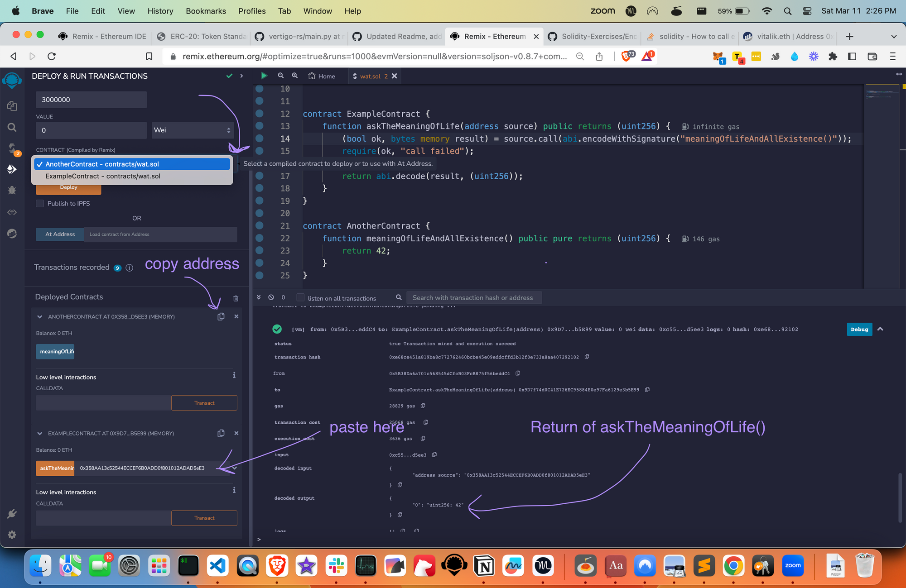
Task: Click the At Address button
Action: pyautogui.click(x=60, y=234)
